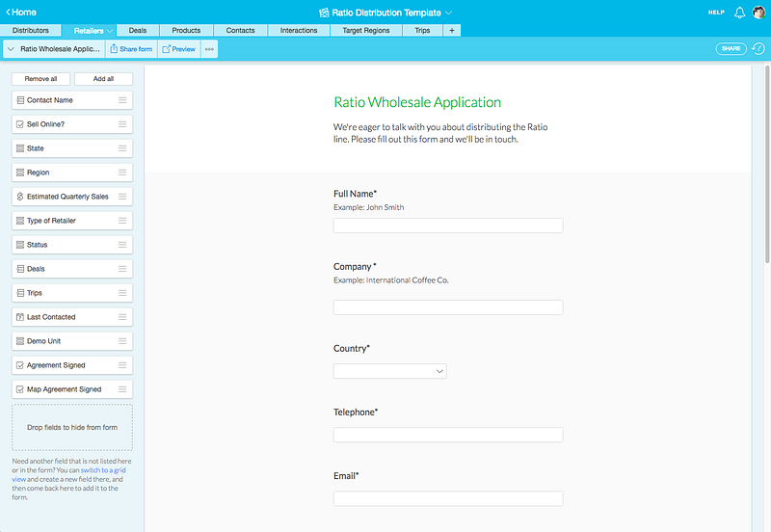Grab the Map Agreement Signed drag handle
This screenshot has height=532, width=771.
click(122, 389)
